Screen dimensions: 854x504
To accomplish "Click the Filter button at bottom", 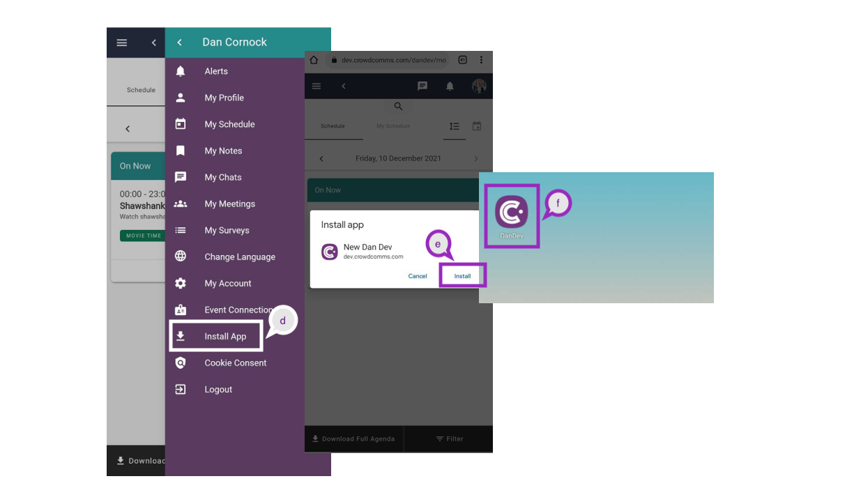I will 449,438.
